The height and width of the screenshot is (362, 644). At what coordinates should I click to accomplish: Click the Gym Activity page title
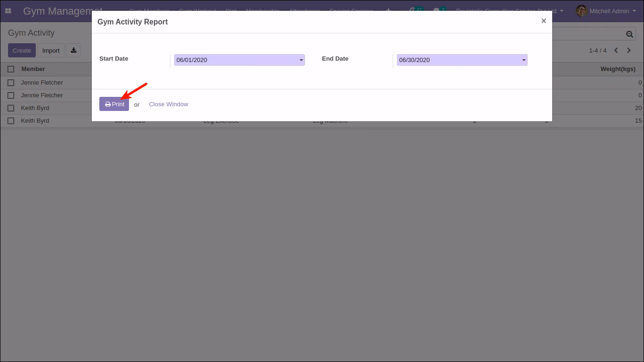tap(31, 33)
